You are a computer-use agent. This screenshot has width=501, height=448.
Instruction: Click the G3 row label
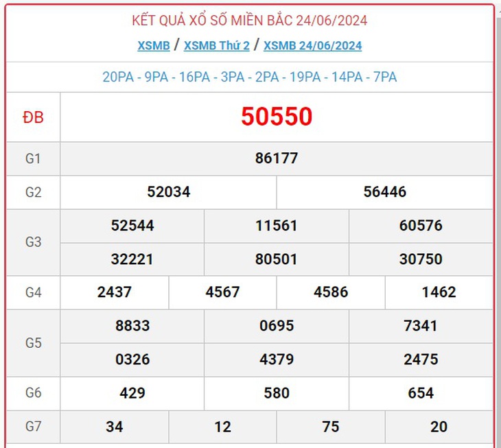[x=33, y=242]
